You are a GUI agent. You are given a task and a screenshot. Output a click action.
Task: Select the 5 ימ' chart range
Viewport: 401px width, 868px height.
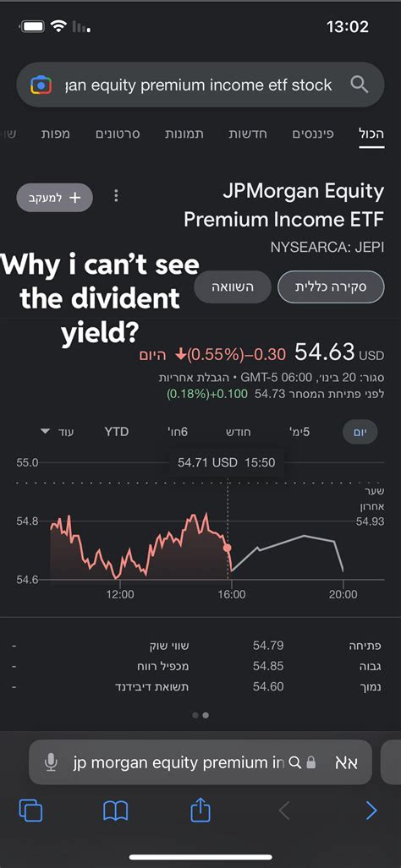click(299, 432)
